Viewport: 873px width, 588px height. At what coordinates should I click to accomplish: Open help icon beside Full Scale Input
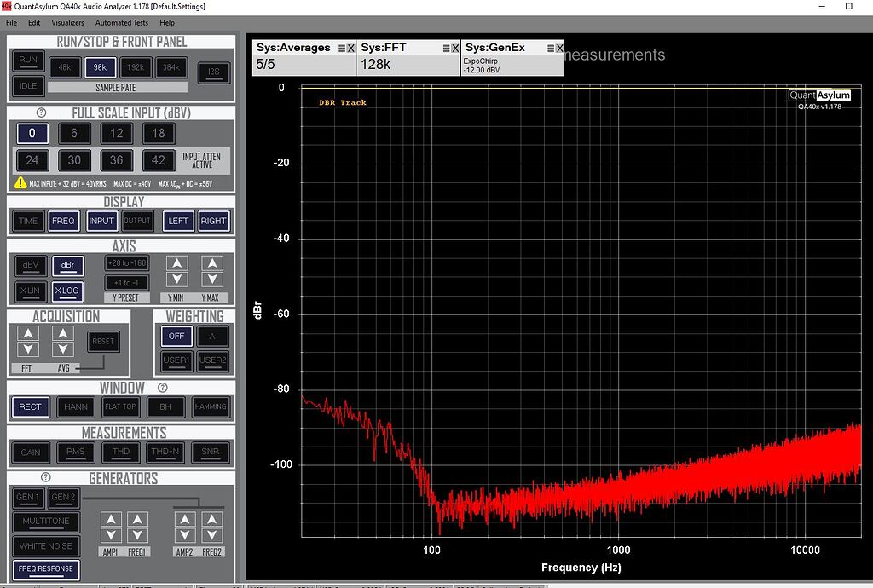click(41, 112)
